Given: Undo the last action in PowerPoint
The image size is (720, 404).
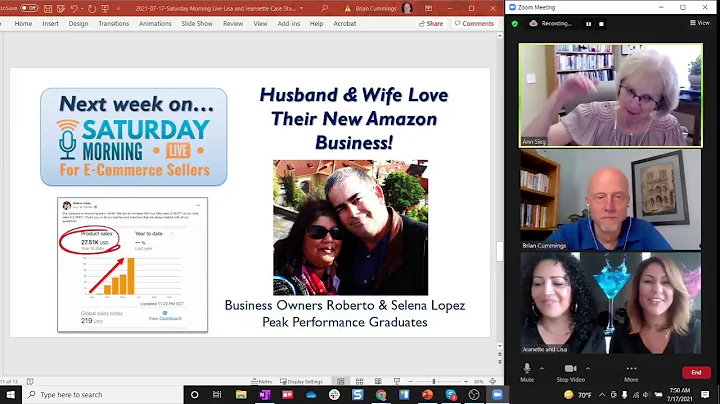Looking at the screenshot, I should [74, 8].
